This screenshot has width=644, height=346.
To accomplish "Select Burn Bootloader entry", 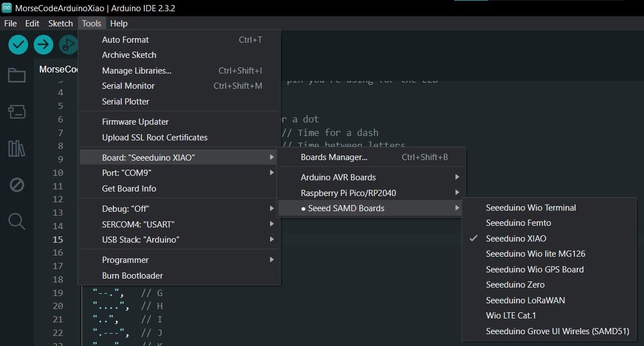I will (180, 276).
